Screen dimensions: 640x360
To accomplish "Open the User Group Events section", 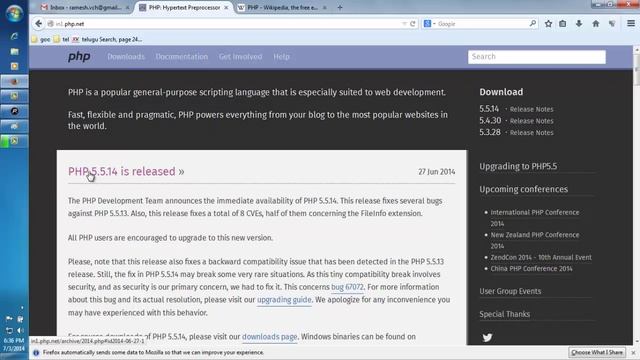I will 510,291.
